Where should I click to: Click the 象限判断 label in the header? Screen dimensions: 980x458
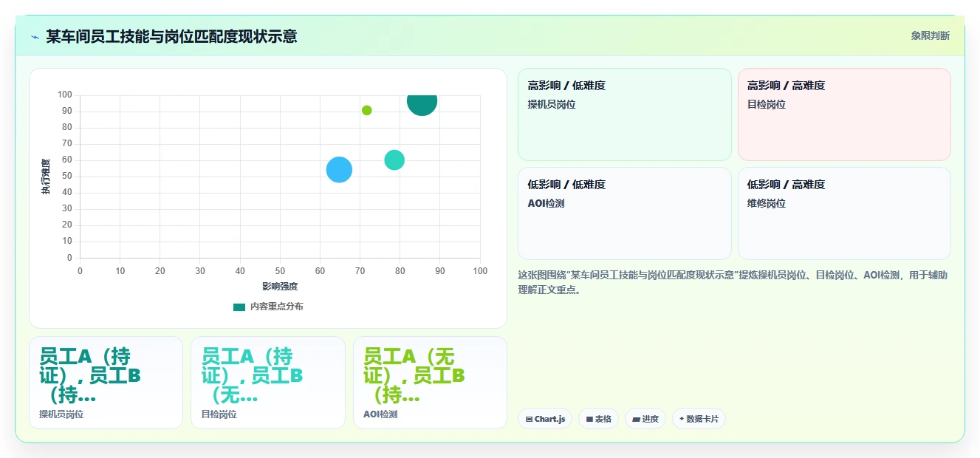(x=930, y=35)
